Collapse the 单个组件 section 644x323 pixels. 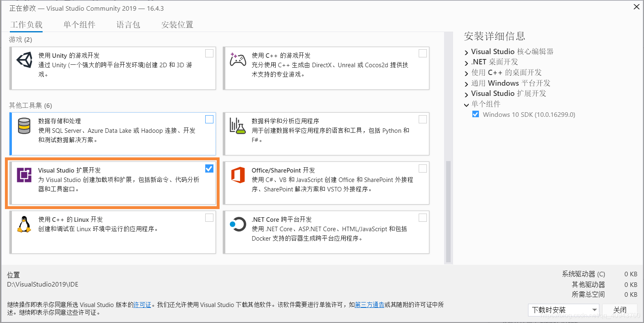click(x=466, y=105)
